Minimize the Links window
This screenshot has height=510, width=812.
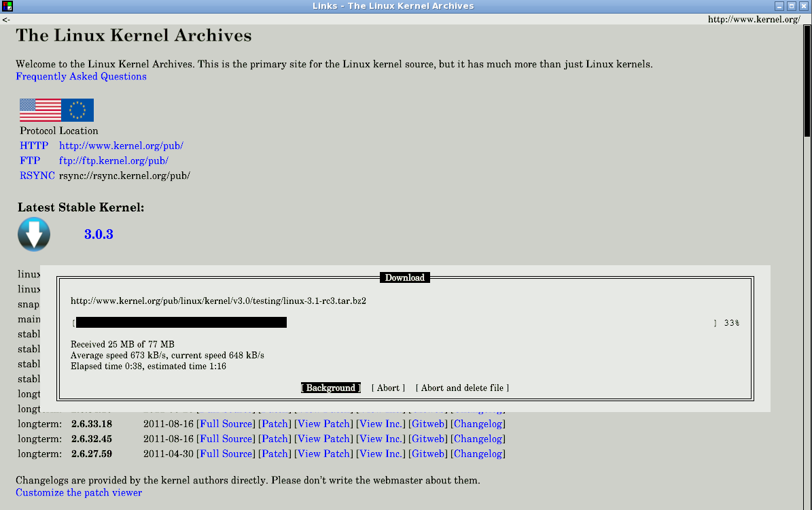coord(779,6)
